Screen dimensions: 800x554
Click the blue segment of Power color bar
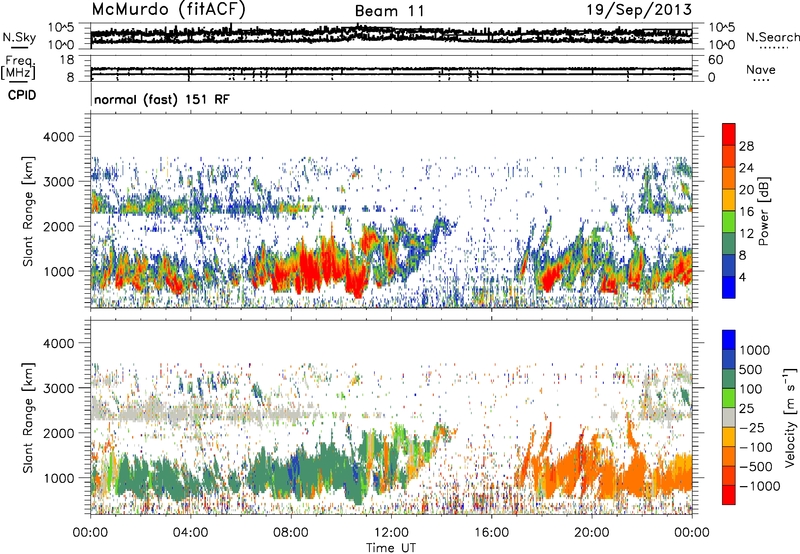pyautogui.click(x=729, y=287)
